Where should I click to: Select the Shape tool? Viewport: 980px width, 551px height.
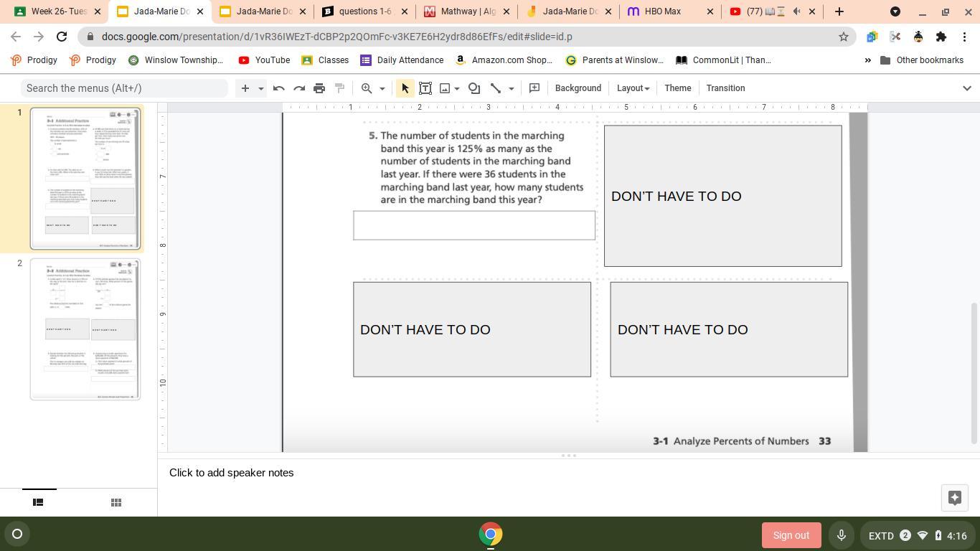474,88
